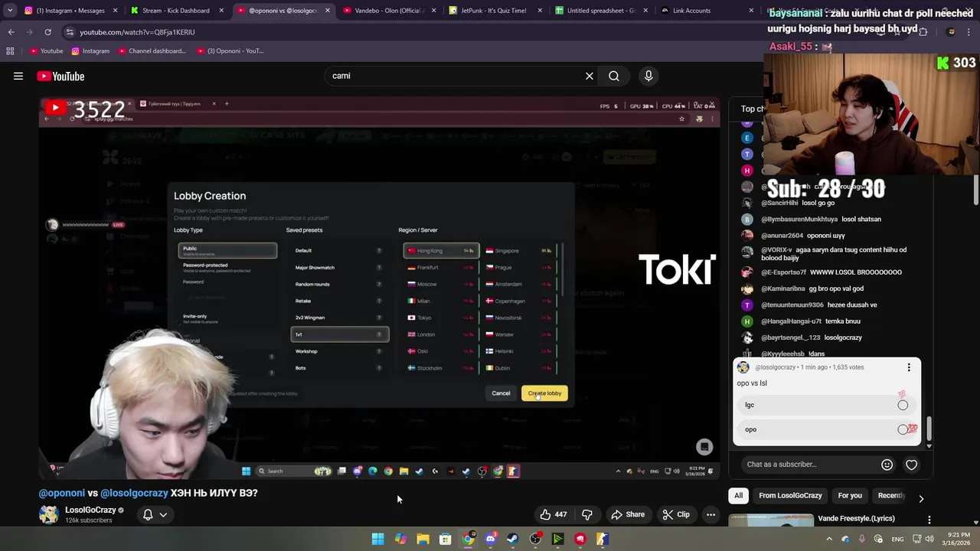Show hidden system tray icons
This screenshot has height=551, width=980.
click(x=829, y=539)
